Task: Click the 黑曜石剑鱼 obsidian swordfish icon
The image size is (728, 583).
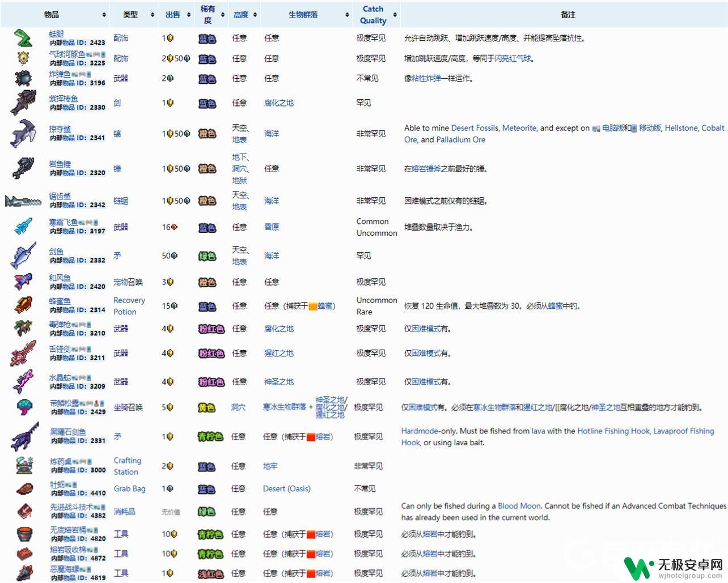Action: tap(24, 436)
